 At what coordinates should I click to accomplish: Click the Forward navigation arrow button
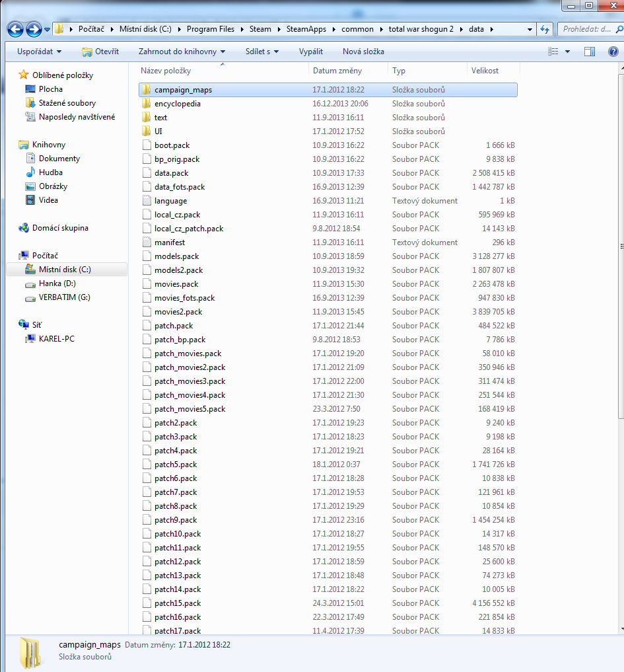pos(33,29)
